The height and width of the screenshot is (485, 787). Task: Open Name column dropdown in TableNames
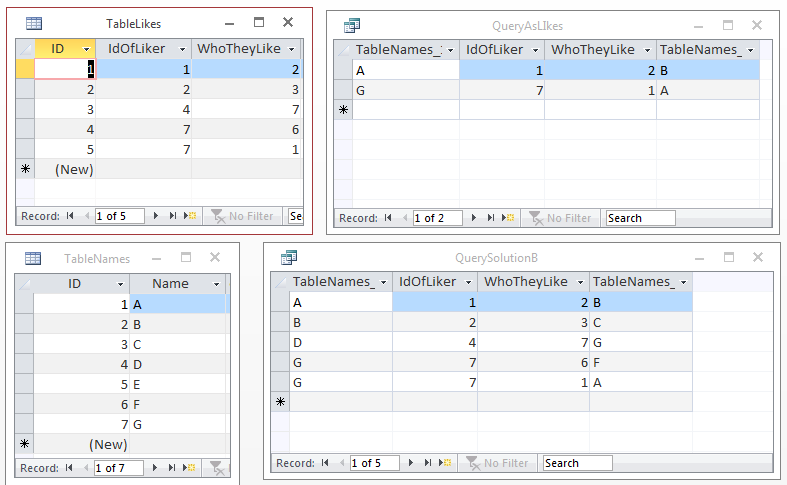pyautogui.click(x=216, y=284)
